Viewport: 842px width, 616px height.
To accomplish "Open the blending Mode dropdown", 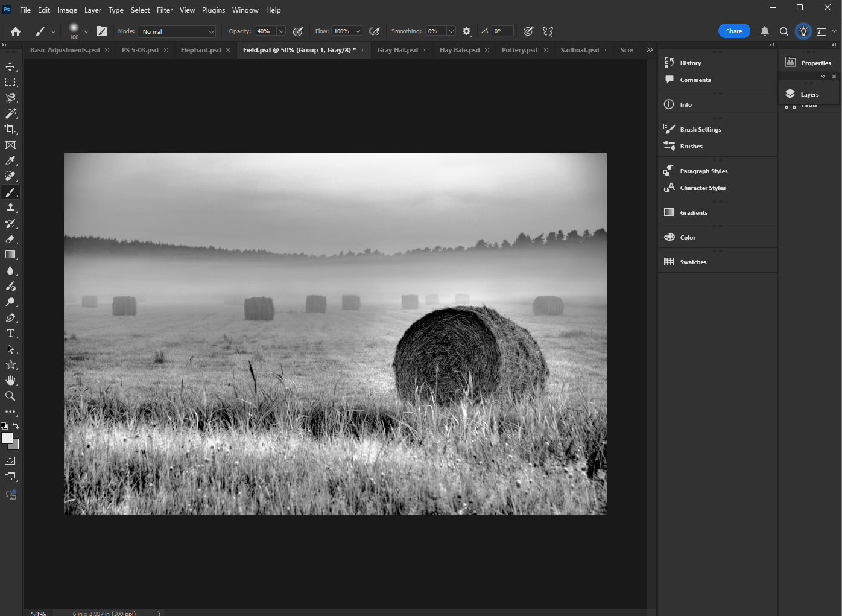I will click(x=177, y=31).
